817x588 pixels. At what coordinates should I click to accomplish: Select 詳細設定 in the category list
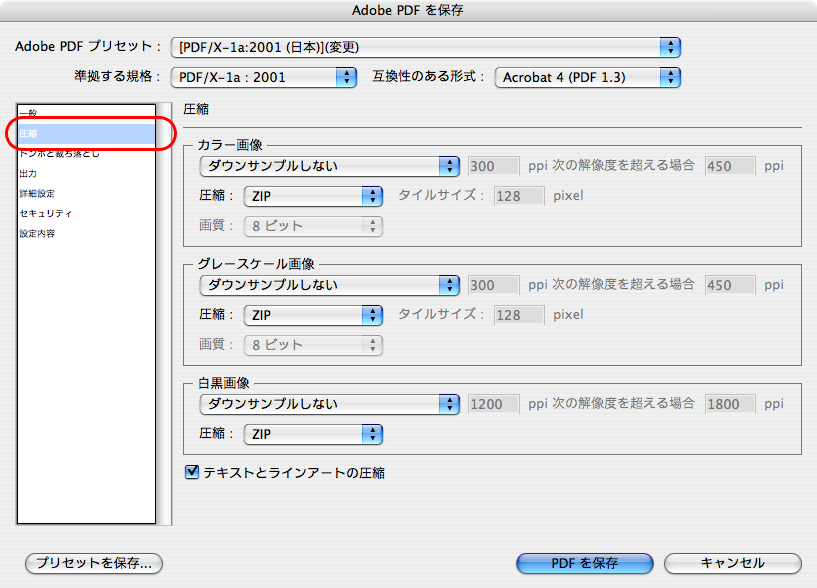tap(86, 193)
